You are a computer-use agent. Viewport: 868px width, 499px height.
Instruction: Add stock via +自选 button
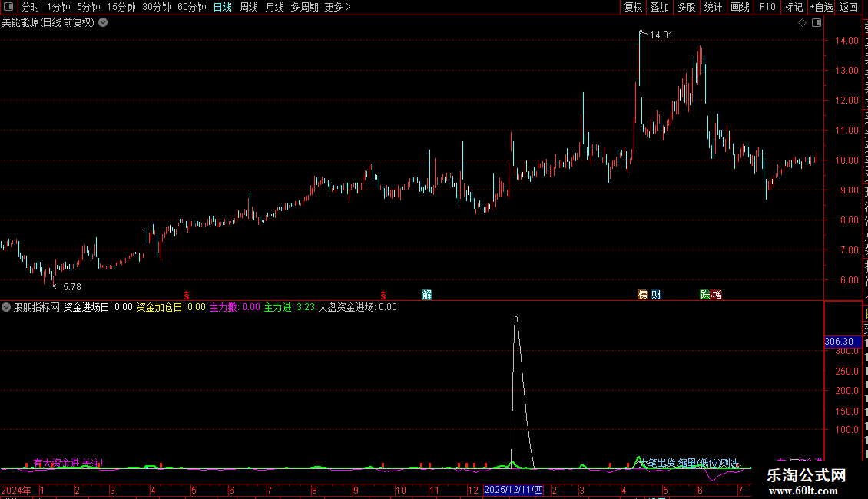[x=821, y=7]
